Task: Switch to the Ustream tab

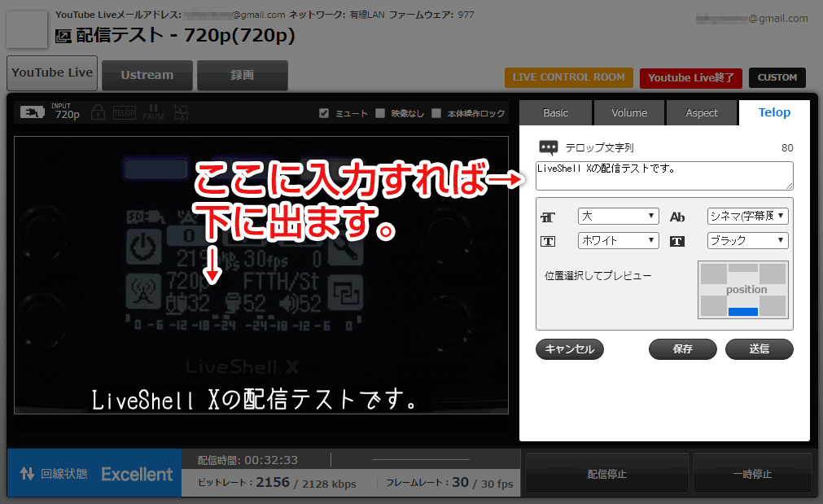Action: [x=147, y=75]
